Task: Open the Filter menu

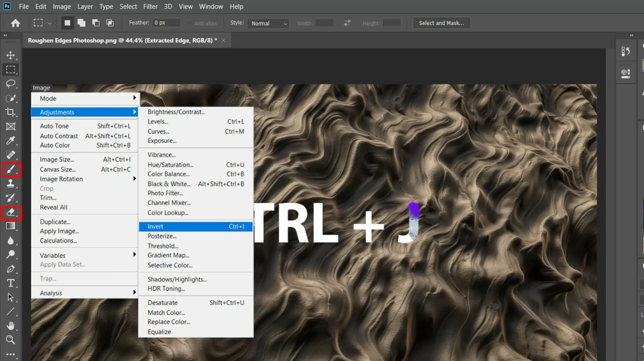Action: tap(150, 6)
